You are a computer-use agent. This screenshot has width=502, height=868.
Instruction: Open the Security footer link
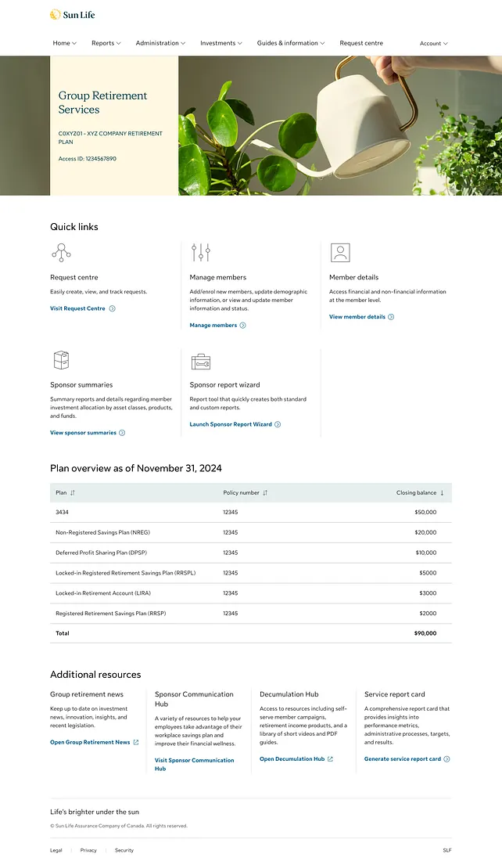(x=124, y=850)
